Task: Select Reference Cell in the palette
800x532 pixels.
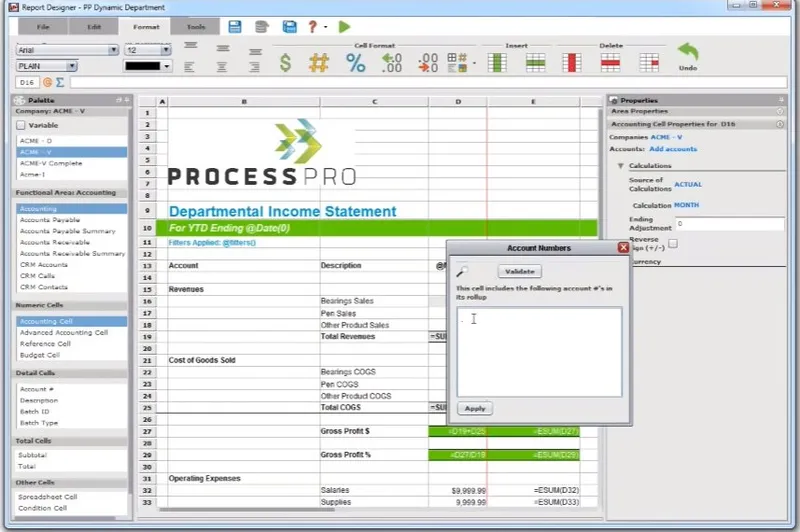Action: point(72,344)
